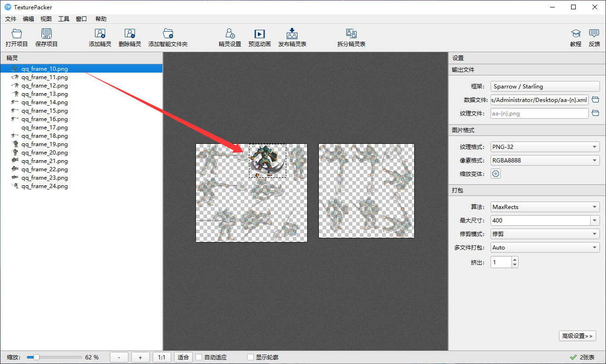Click 添加智能文件夹 smart folder icon
606x364 pixels.
click(168, 34)
